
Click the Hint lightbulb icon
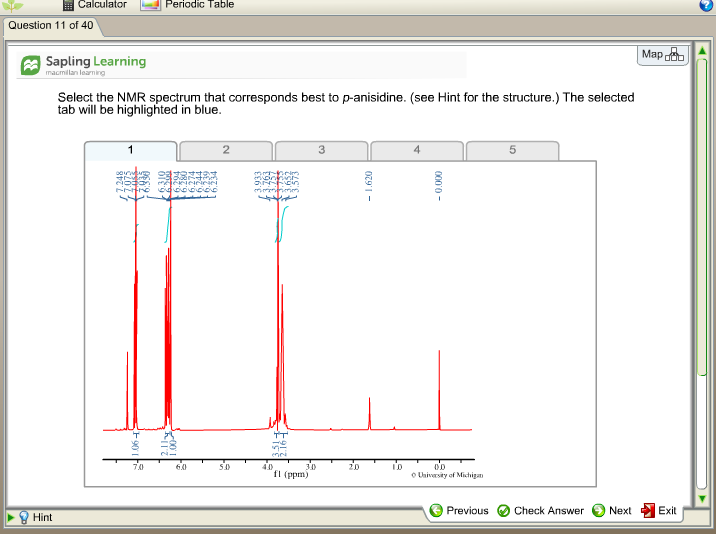click(x=24, y=517)
